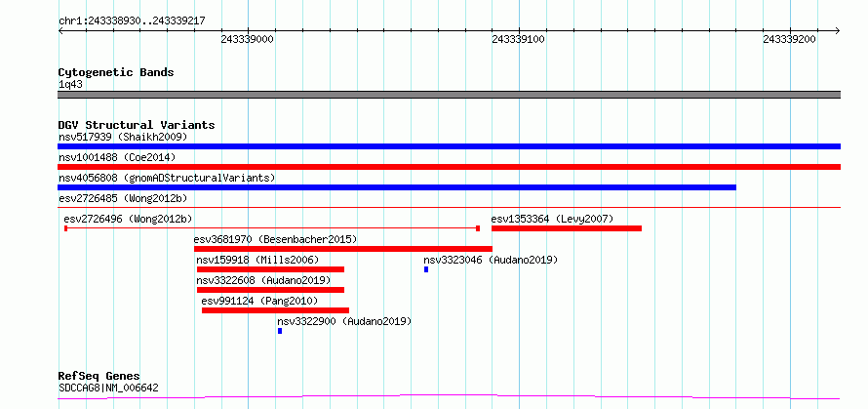This screenshot has width=868, height=409.
Task: Click the nsv3323046 (Audano2019) label
Action: [x=491, y=260]
